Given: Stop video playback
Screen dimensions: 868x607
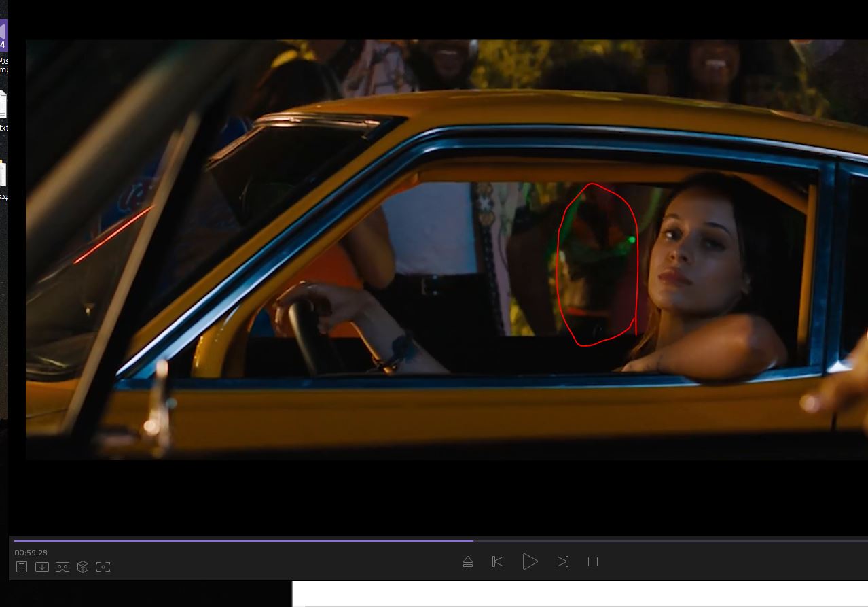Looking at the screenshot, I should 593,561.
